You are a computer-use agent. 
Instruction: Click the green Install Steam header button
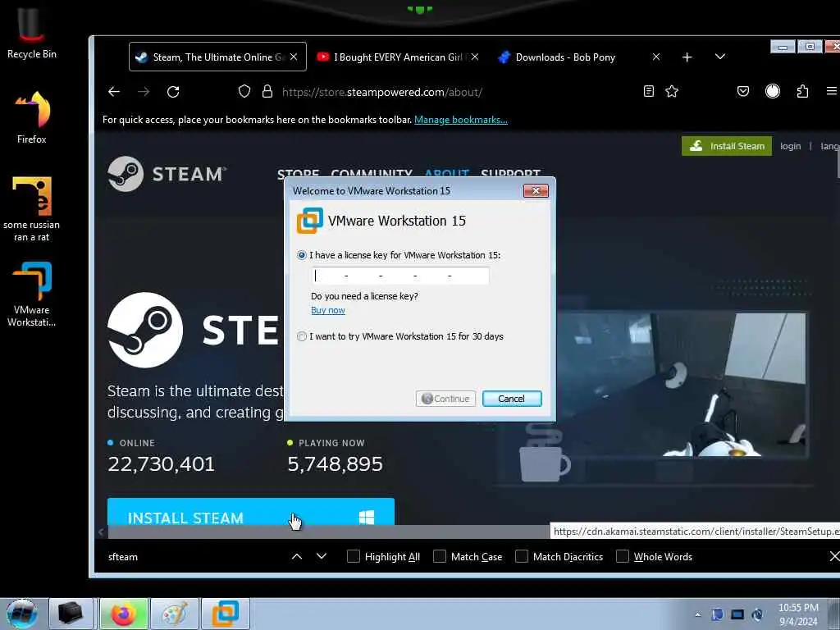[x=727, y=146]
